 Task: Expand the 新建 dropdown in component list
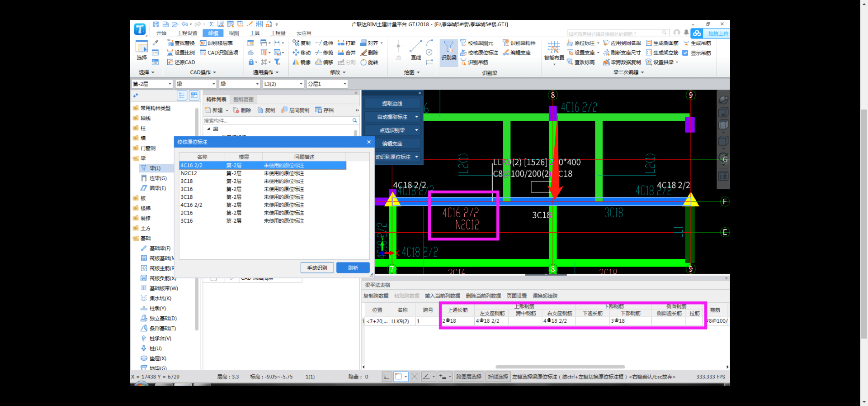(x=227, y=110)
